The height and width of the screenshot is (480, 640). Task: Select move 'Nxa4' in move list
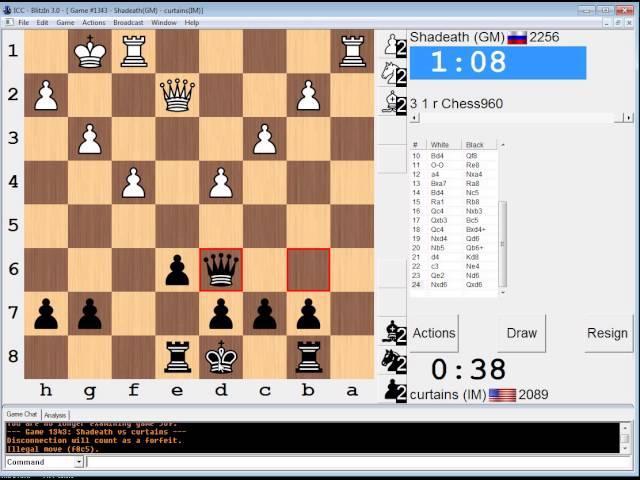[x=474, y=174]
